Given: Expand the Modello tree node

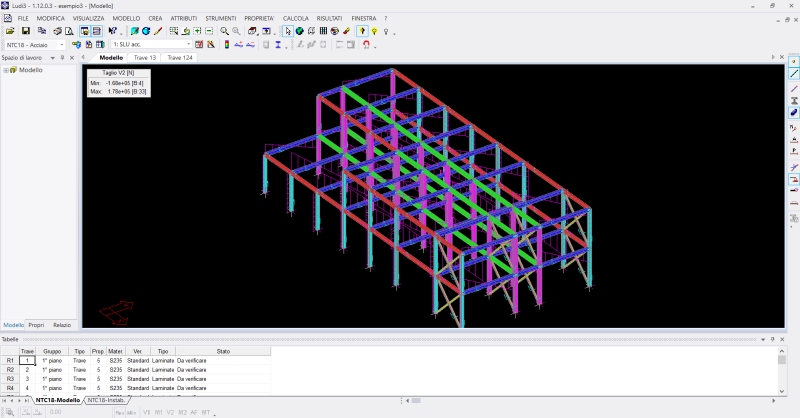Looking at the screenshot, I should click(x=5, y=70).
